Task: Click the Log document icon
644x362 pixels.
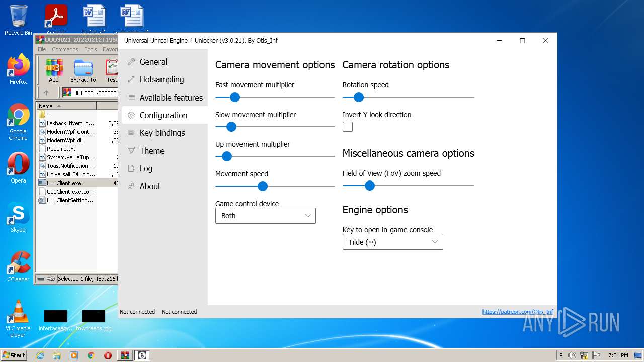Action: (131, 168)
